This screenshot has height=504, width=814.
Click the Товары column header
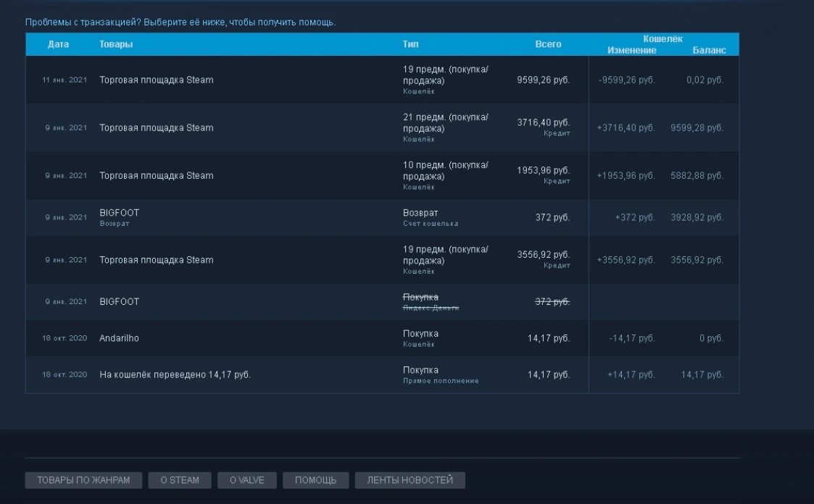(116, 44)
